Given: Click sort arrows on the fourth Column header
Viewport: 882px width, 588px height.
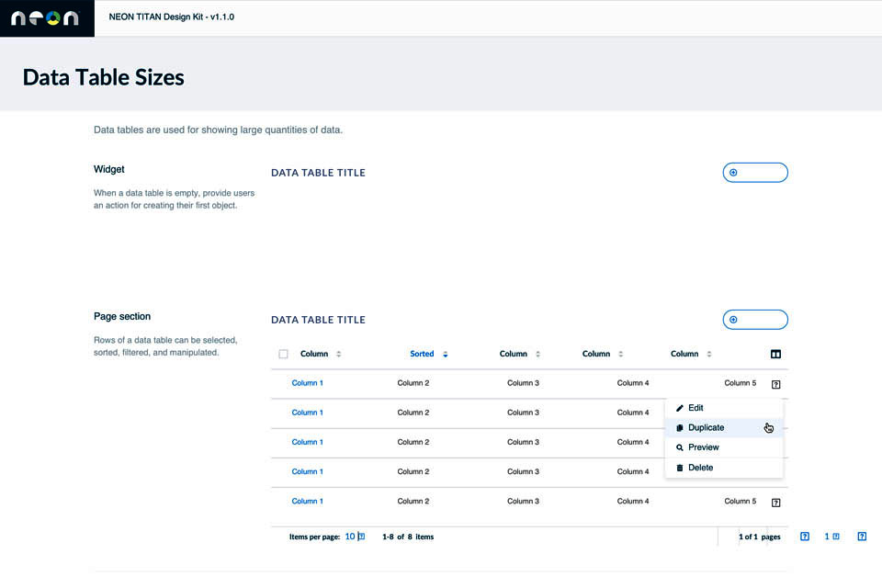Looking at the screenshot, I should 621,355.
